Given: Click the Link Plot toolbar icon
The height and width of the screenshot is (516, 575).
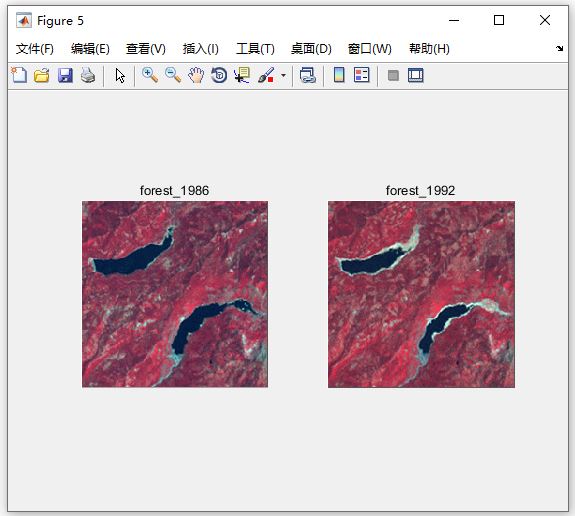Looking at the screenshot, I should click(308, 76).
